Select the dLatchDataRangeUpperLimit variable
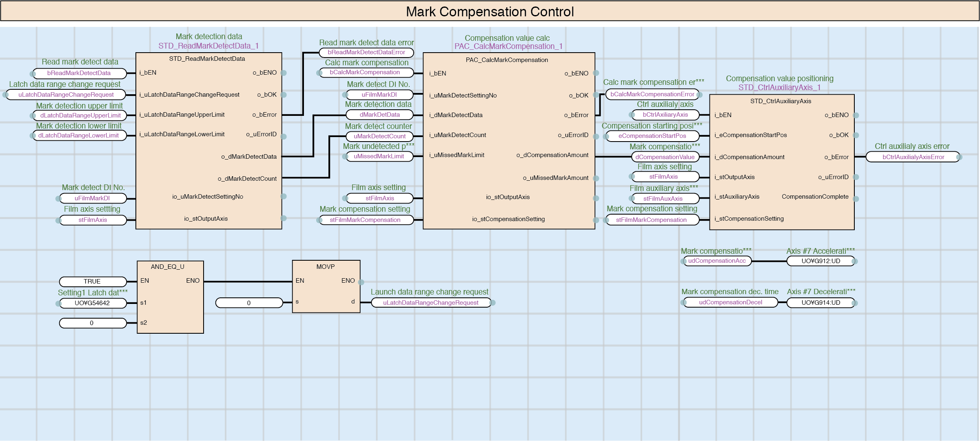The image size is (980, 441). coord(80,115)
